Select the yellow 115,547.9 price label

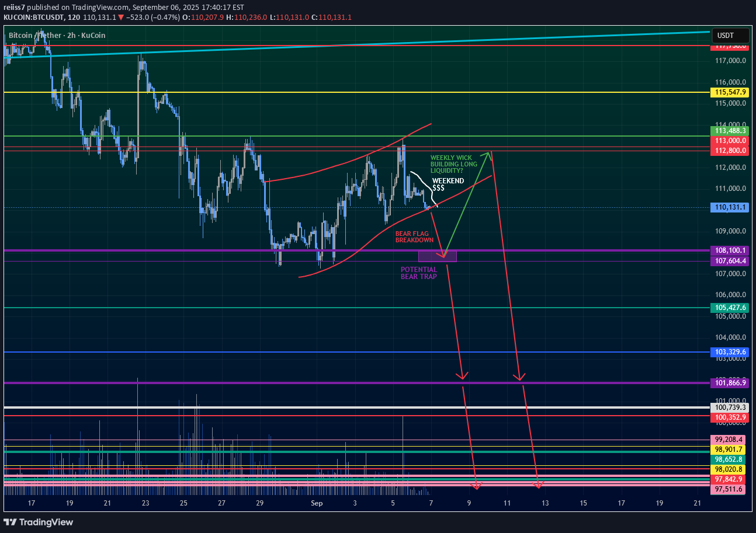[x=729, y=92]
